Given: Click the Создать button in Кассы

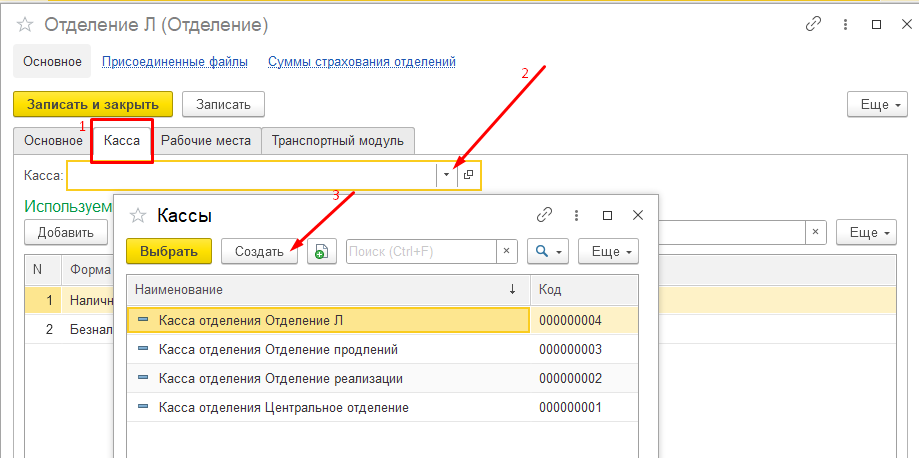Looking at the screenshot, I should click(259, 252).
